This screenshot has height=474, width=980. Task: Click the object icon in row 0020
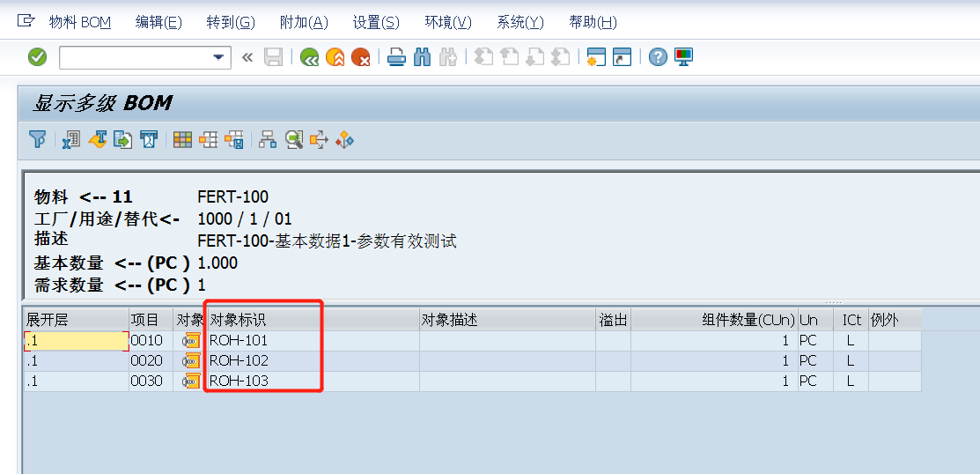[191, 361]
